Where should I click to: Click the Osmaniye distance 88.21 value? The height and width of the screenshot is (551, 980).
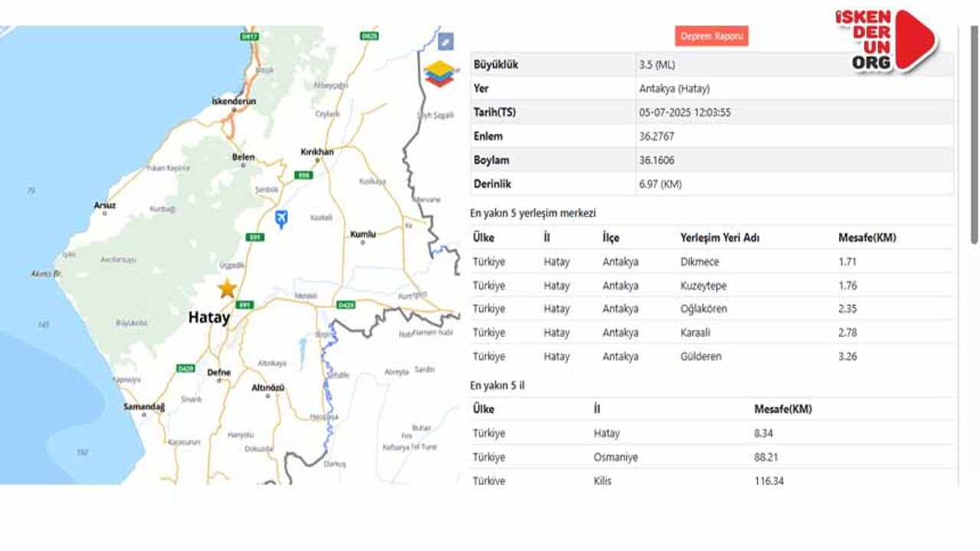766,457
